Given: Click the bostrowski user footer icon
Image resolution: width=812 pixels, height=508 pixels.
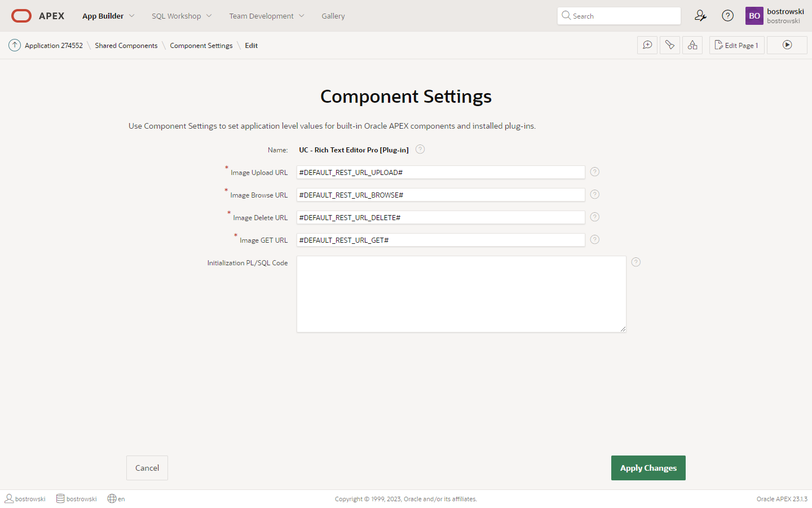Looking at the screenshot, I should pyautogui.click(x=9, y=499).
